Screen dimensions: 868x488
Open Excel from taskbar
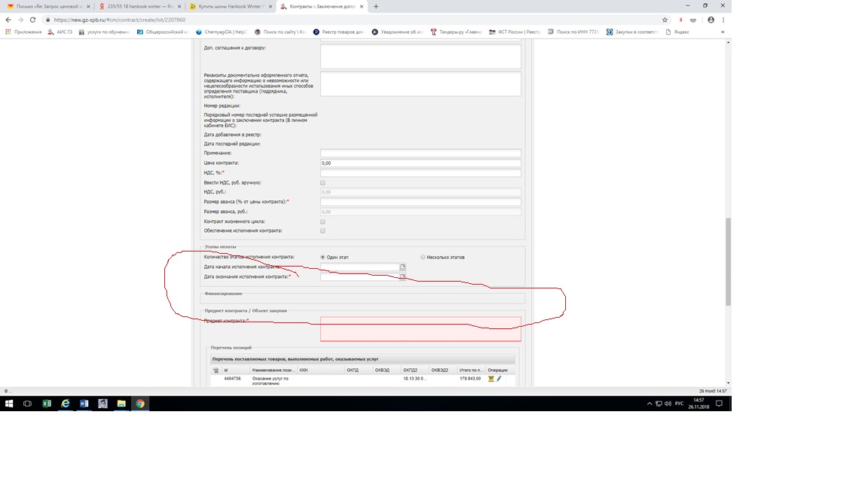coord(47,404)
